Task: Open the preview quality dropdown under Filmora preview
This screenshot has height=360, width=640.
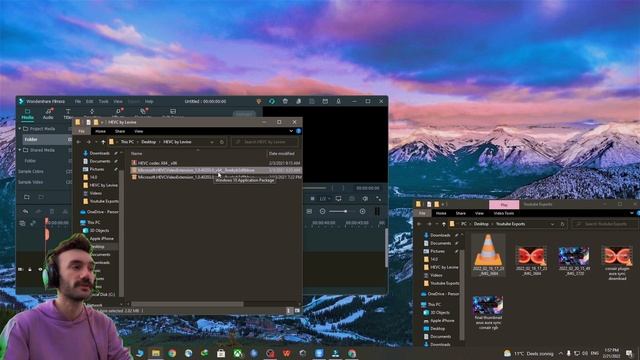Action: pos(324,199)
